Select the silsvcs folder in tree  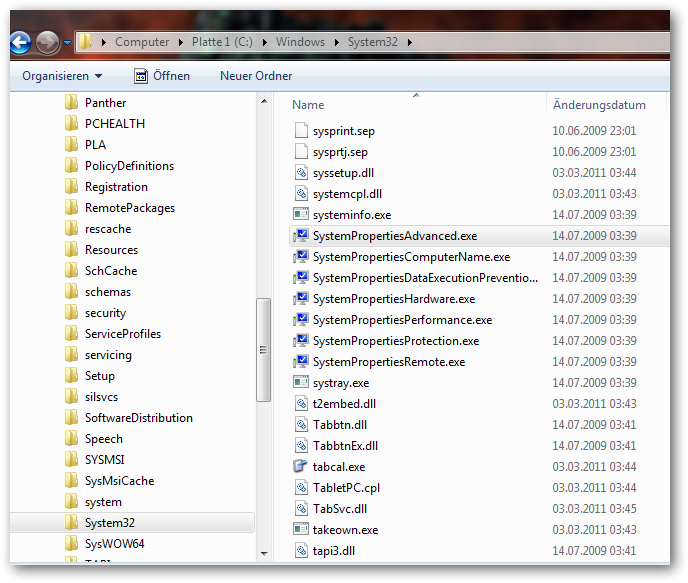(x=101, y=397)
